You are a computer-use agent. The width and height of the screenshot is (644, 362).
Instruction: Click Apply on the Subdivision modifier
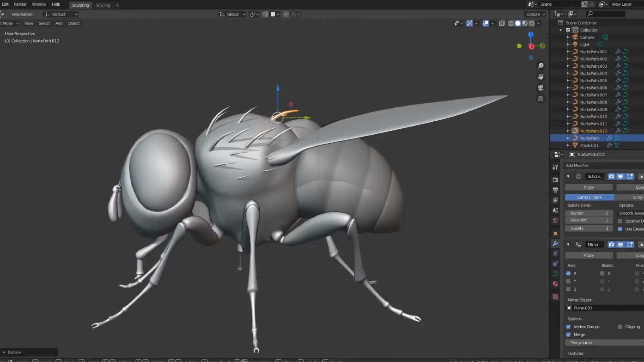coord(589,187)
